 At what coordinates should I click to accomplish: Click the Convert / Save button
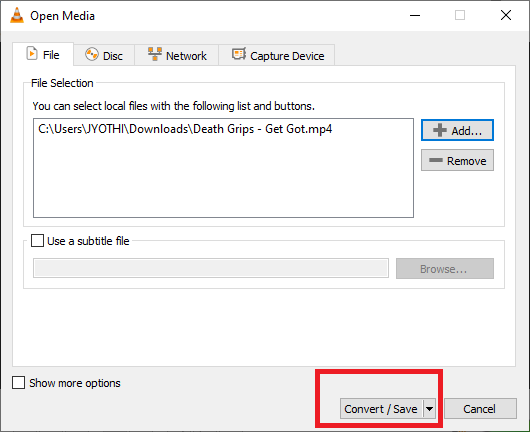381,409
